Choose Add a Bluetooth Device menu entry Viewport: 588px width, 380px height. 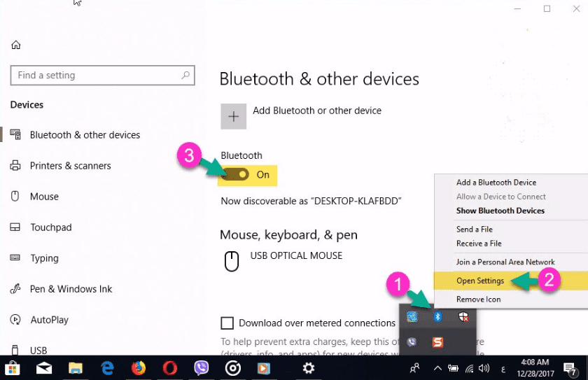(496, 183)
